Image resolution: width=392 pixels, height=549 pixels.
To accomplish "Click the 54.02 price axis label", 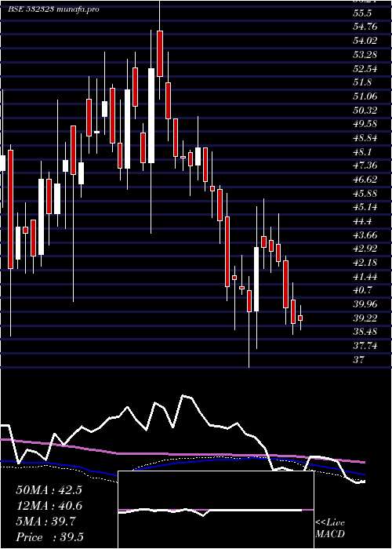I will click(x=365, y=41).
